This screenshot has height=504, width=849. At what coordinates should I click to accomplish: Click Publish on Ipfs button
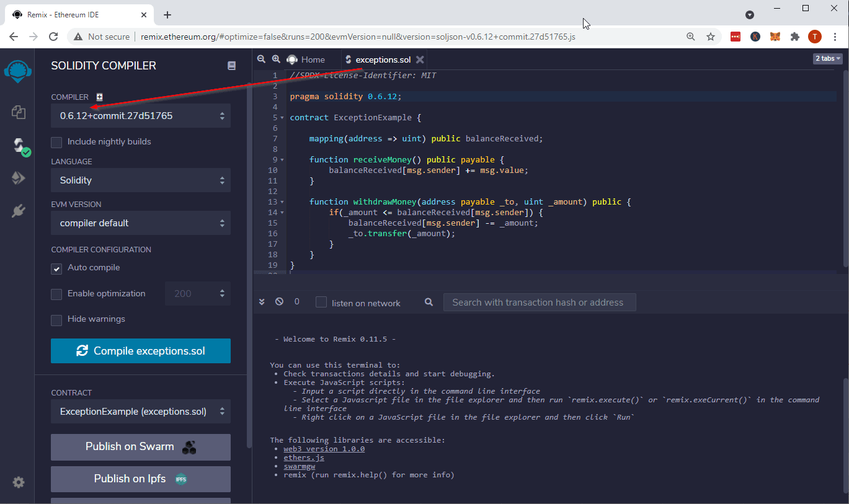[x=141, y=479]
